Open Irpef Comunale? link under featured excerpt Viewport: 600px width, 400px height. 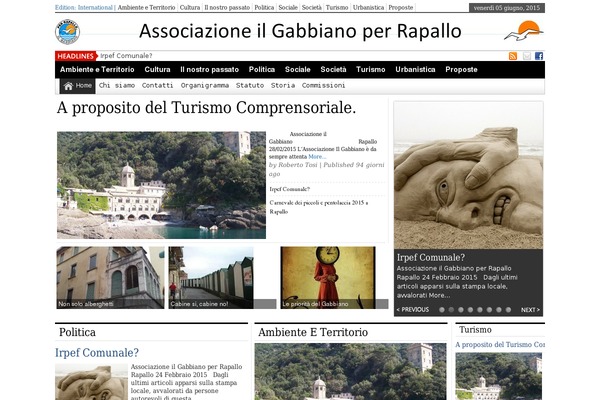point(290,189)
